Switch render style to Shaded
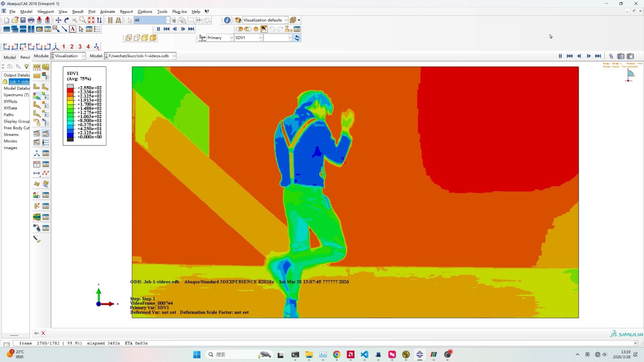 tap(153, 38)
